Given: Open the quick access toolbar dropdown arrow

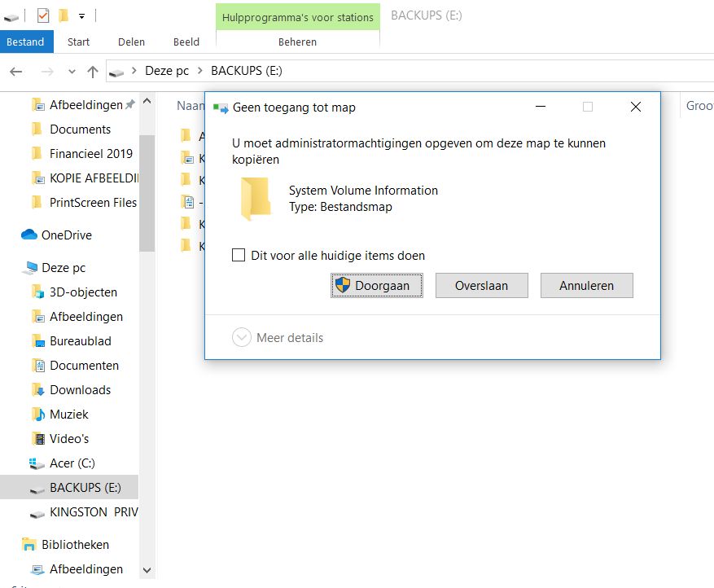Looking at the screenshot, I should [81, 16].
